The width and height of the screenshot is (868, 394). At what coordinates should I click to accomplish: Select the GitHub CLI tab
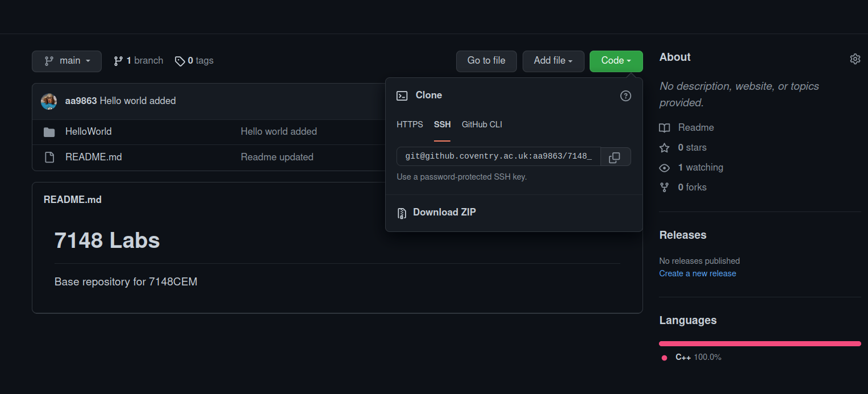coord(481,124)
